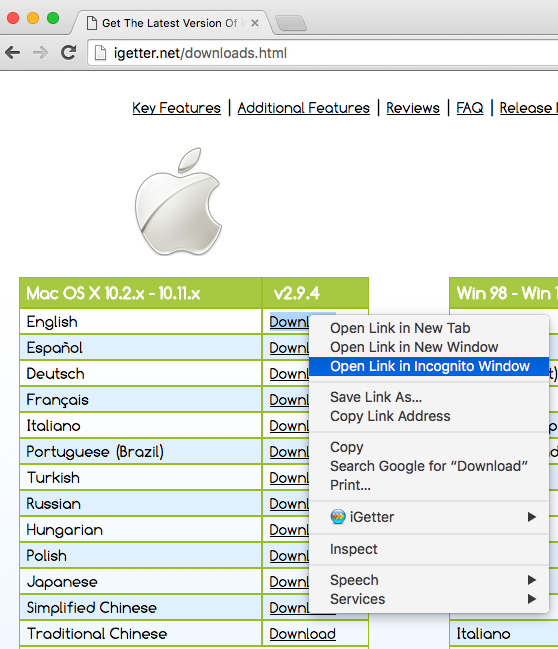Image resolution: width=558 pixels, height=649 pixels.
Task: Click the Download link for Italiano Mac row
Action: [289, 425]
